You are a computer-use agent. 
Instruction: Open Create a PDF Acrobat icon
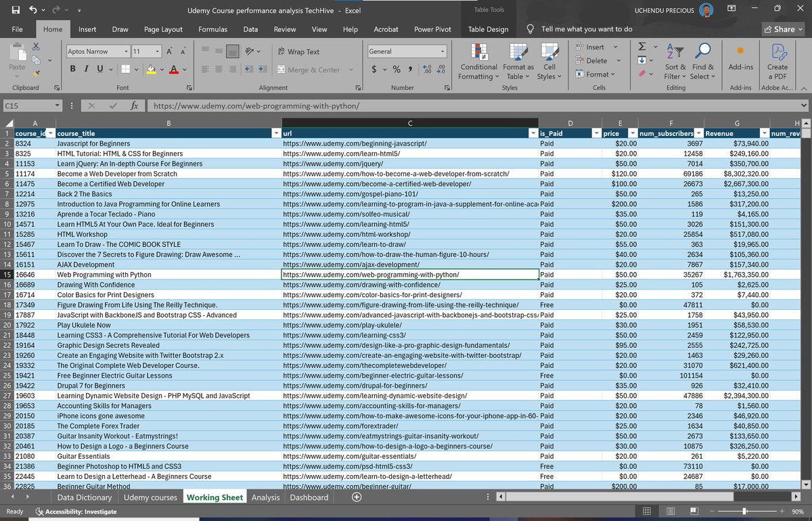(777, 62)
